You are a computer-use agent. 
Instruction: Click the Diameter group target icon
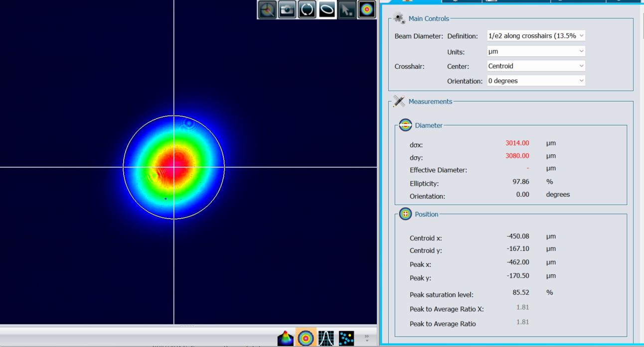(x=405, y=125)
